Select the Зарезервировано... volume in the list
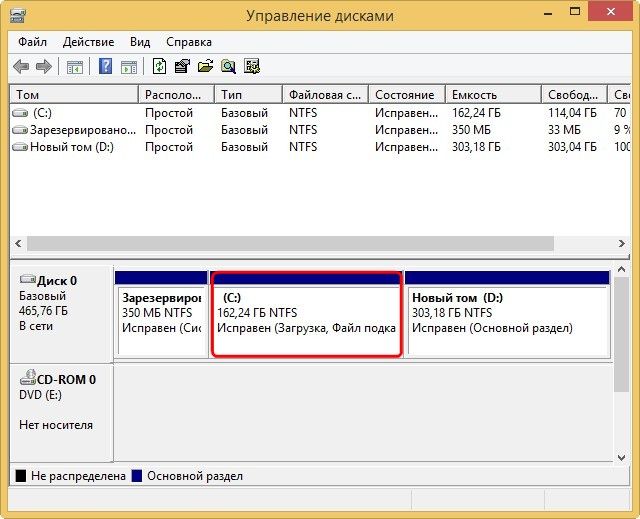Viewport: 640px width, 519px height. pos(83,130)
